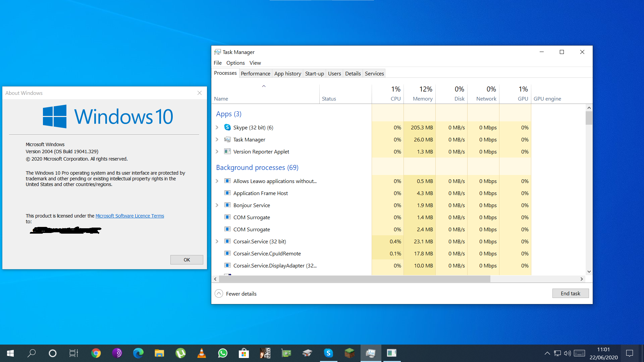This screenshot has width=644, height=362.
Task: Open VLC media player from the taskbar
Action: tap(202, 353)
